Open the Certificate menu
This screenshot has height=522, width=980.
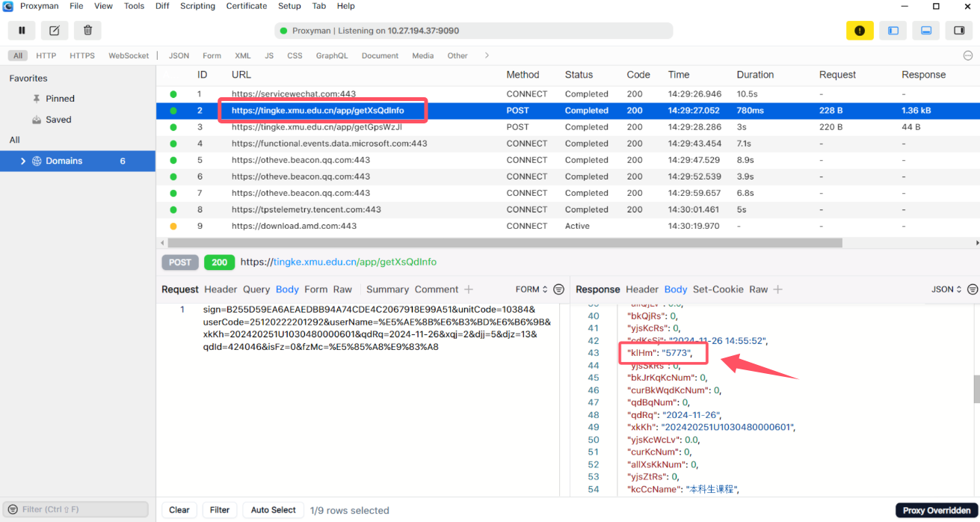[x=247, y=6]
